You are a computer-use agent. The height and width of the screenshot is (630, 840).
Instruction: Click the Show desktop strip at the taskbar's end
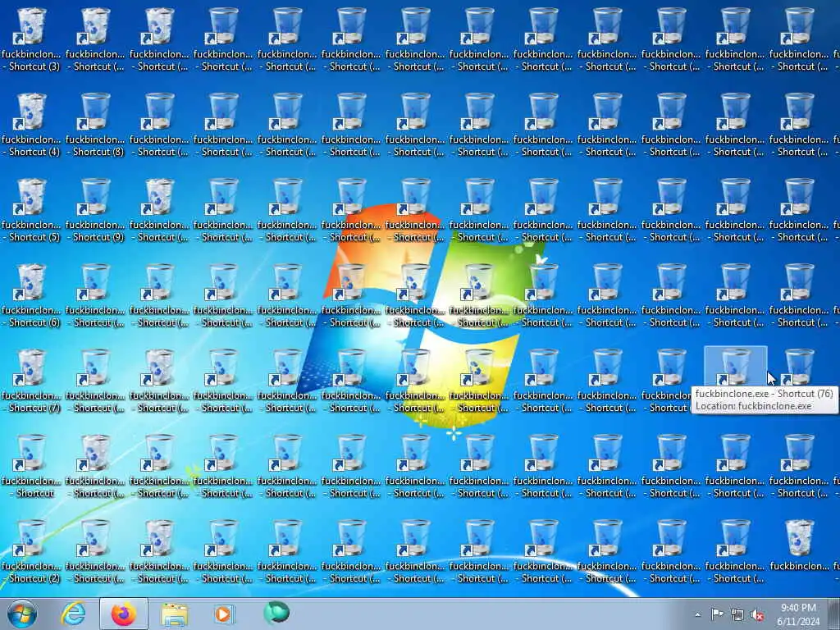pos(834,614)
